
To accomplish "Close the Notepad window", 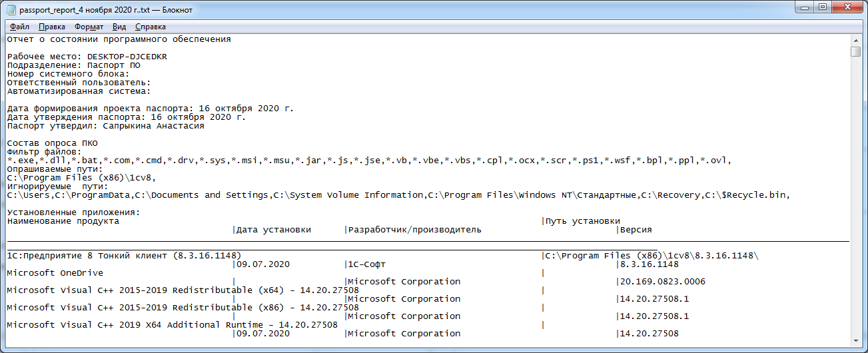I will click(x=847, y=8).
